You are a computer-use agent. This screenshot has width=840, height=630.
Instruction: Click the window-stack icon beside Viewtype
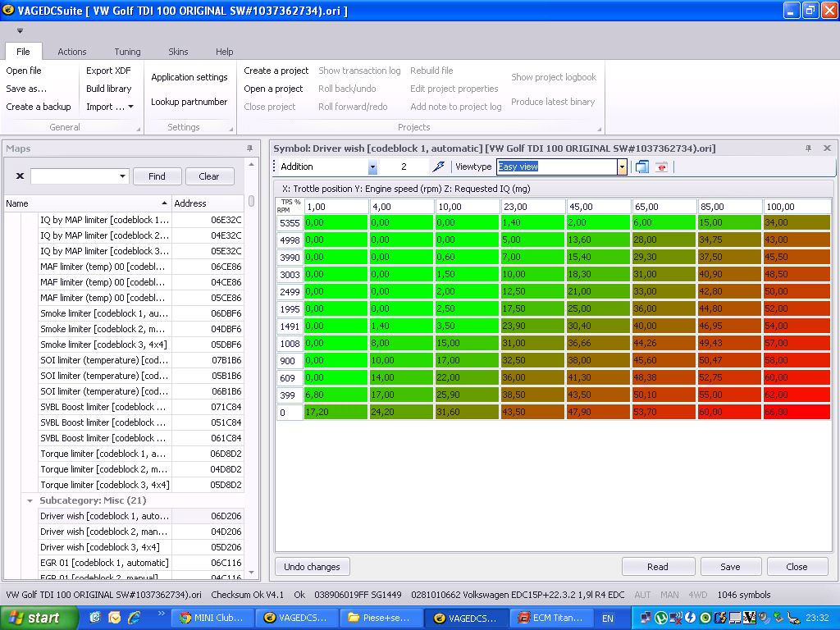tap(641, 167)
